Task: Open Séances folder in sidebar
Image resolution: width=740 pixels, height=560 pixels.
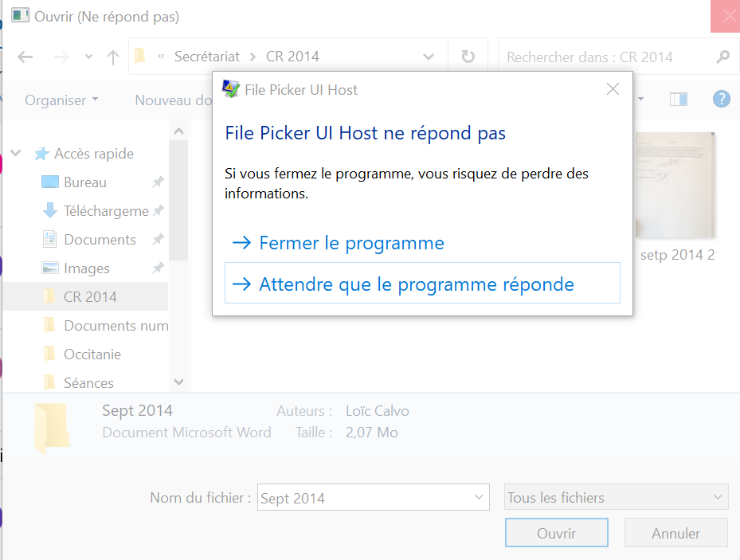Action: click(88, 382)
